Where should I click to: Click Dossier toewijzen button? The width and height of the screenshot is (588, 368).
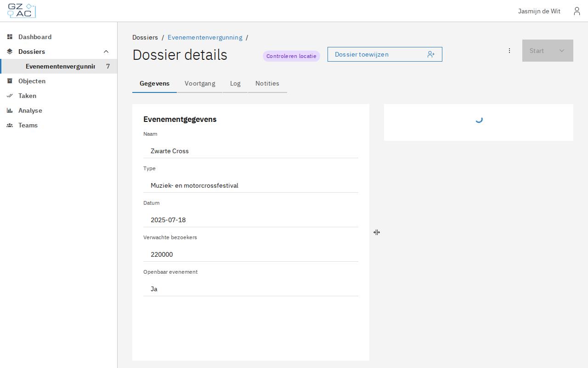point(385,54)
